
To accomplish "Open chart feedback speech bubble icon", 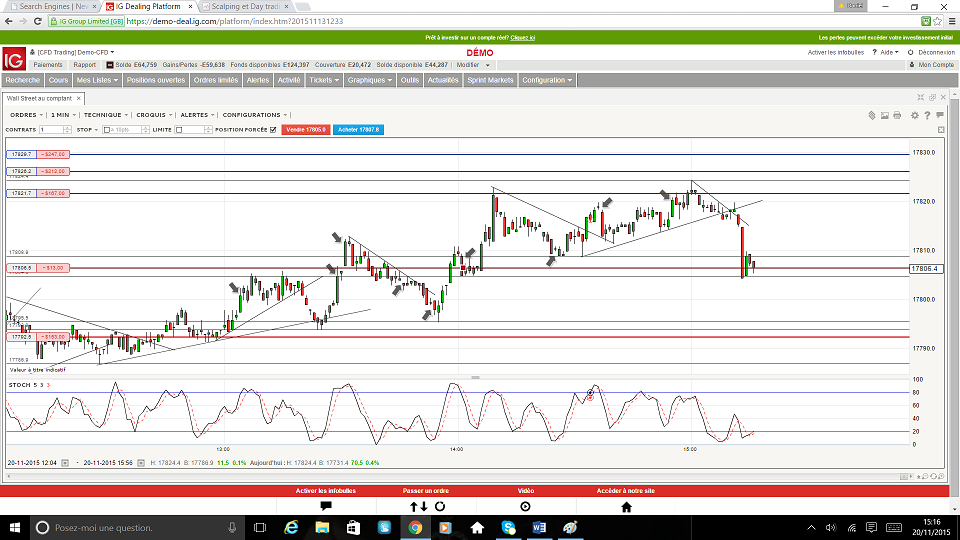I will [940, 115].
